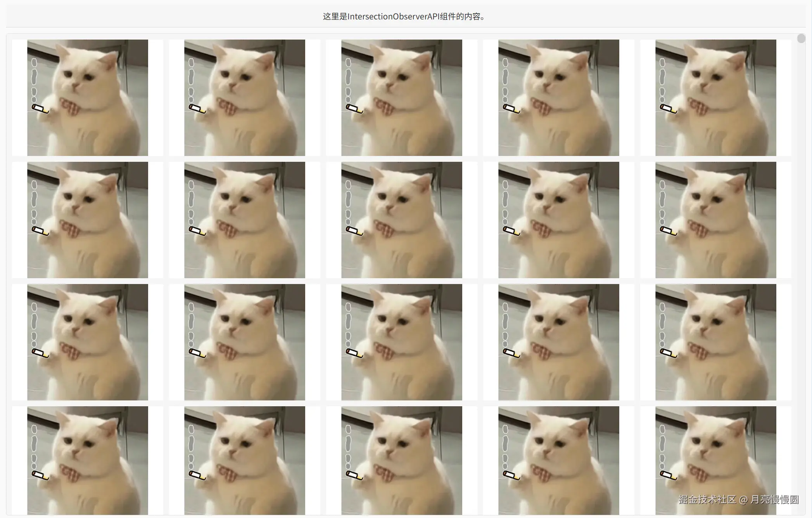Viewport: 812px width, 518px height.
Task: Open the cat image in third row, second column
Action: pyautogui.click(x=245, y=342)
